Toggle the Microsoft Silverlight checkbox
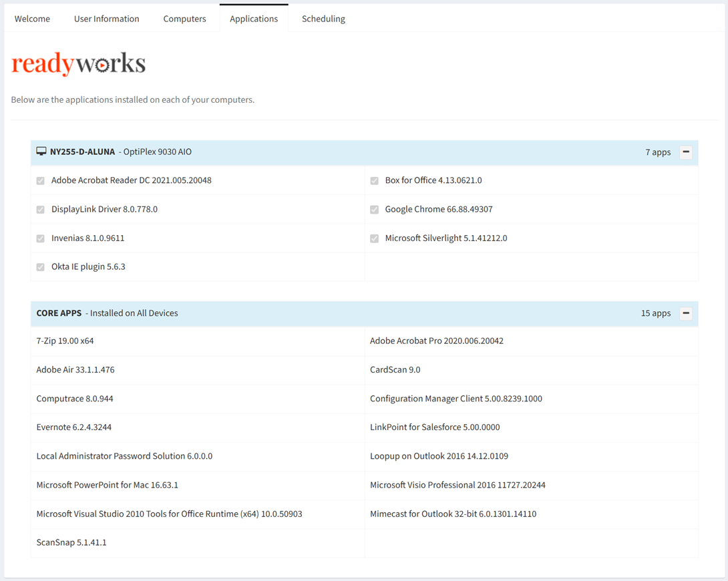The width and height of the screenshot is (728, 581). [x=374, y=238]
